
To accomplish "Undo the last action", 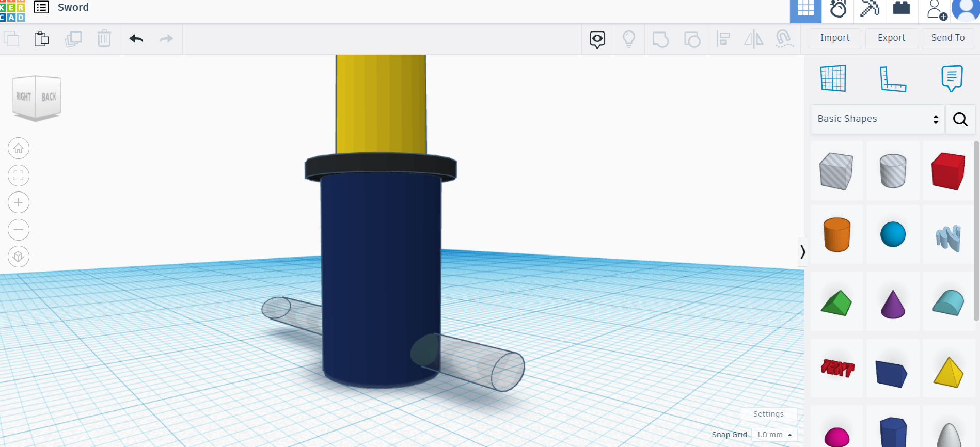I will tap(136, 39).
